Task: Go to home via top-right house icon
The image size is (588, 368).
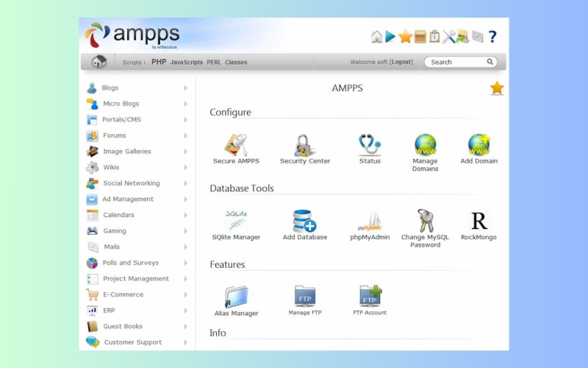Action: (x=376, y=37)
